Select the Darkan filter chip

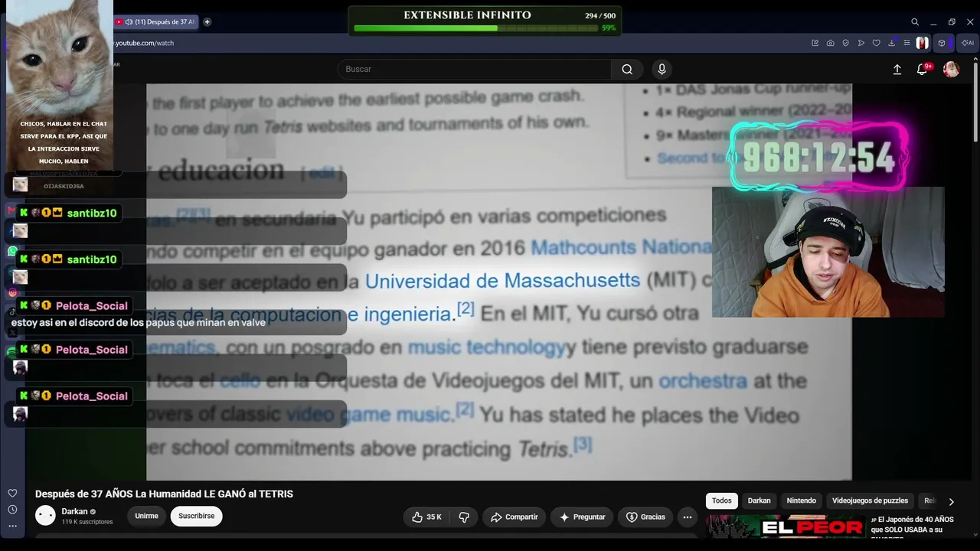(759, 500)
